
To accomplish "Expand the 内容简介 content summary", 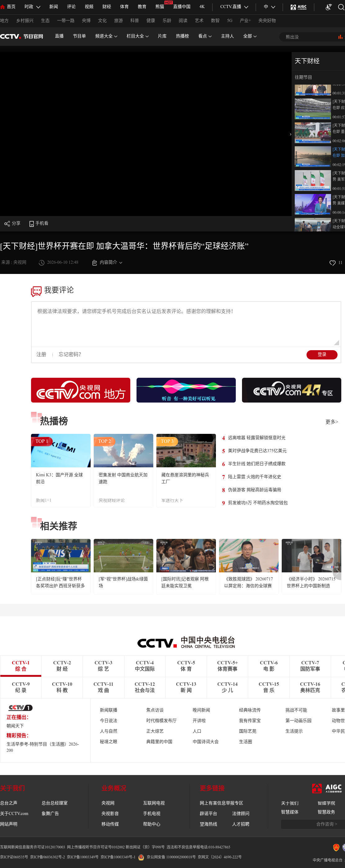I will 107,262.
